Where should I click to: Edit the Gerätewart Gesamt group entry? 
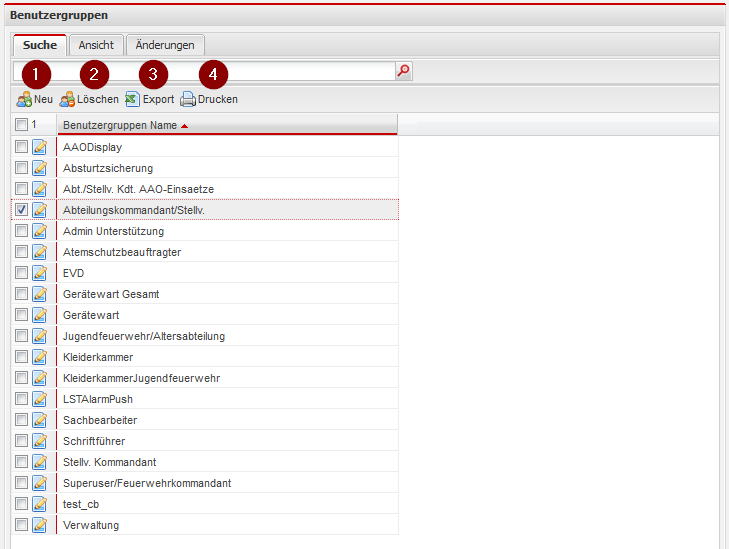pos(40,294)
